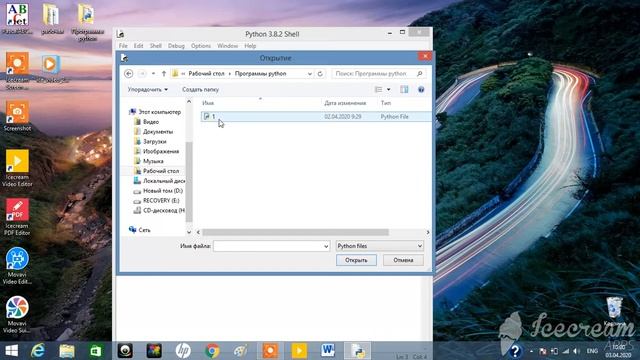640x360 pixels.
Task: Click the help question mark icon in the dialog
Action: click(421, 89)
